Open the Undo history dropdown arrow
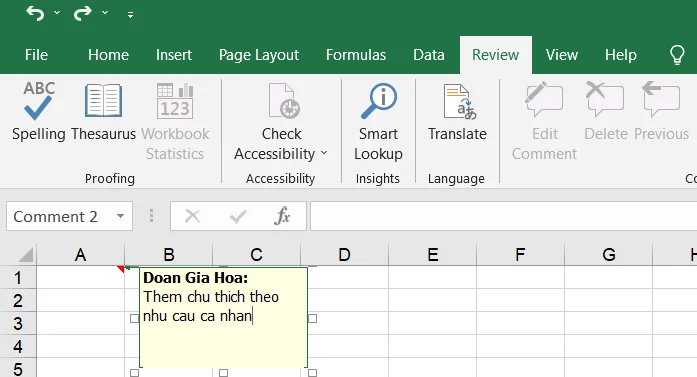 pyautogui.click(x=57, y=13)
